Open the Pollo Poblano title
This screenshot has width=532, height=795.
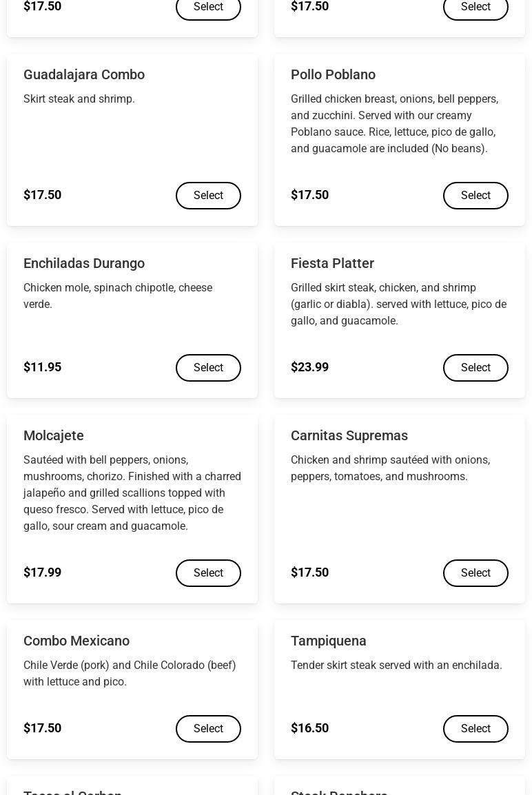[334, 74]
